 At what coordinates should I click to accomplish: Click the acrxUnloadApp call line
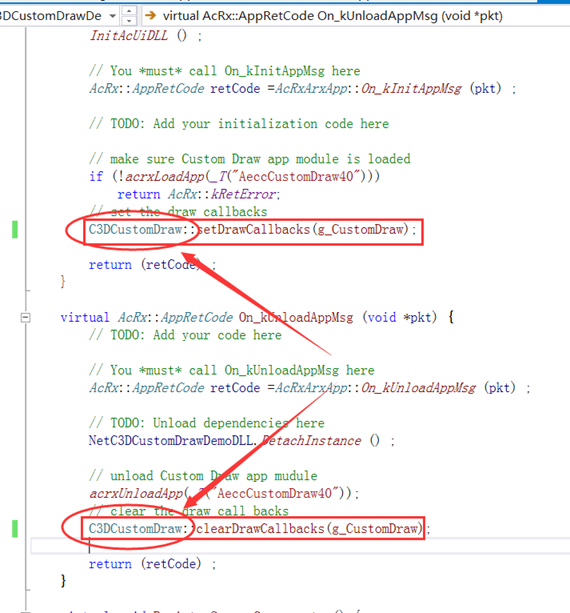[x=224, y=493]
